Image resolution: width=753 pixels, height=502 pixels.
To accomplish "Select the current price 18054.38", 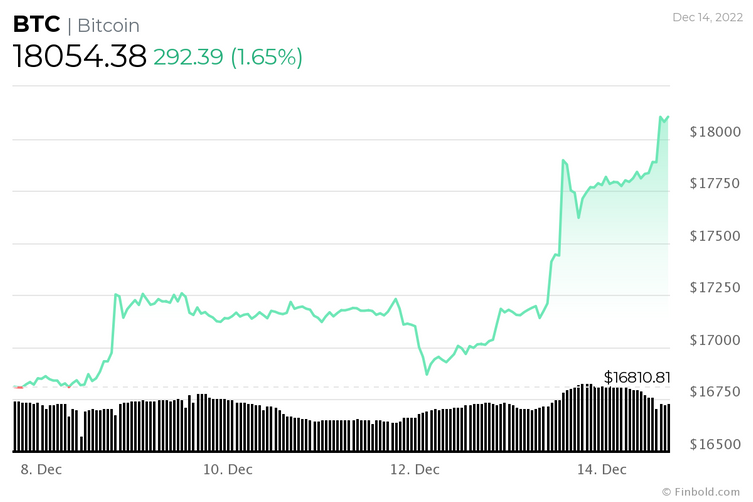I will tap(79, 56).
